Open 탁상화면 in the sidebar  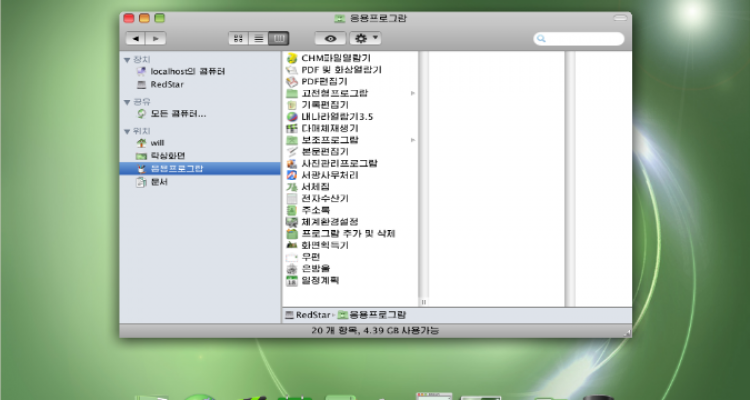161,156
